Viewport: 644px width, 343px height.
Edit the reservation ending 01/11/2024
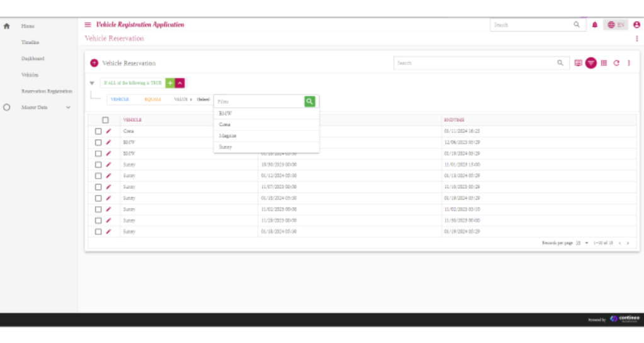[x=108, y=131]
